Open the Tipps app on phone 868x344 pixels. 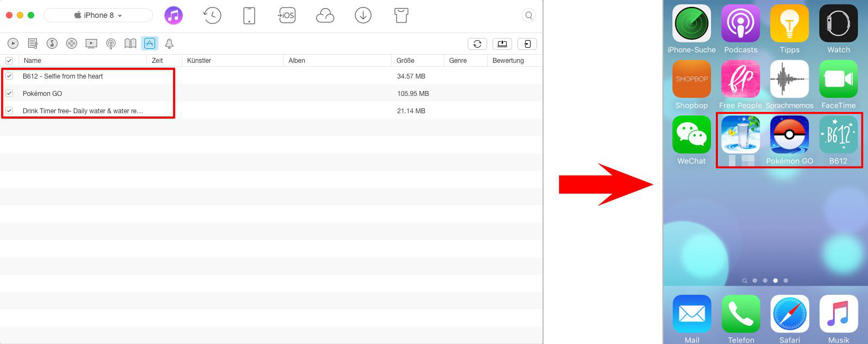(x=789, y=23)
